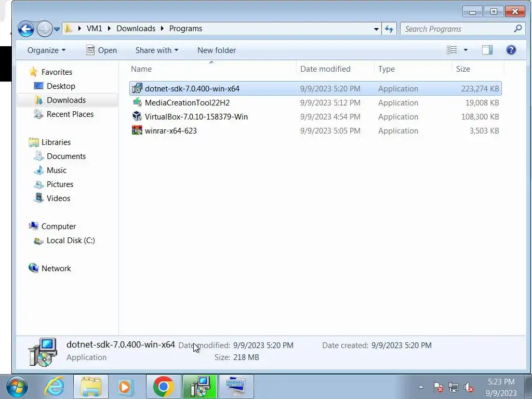Expand the arrow after Downloads in breadcrumb
The width and height of the screenshot is (532, 399).
click(162, 29)
